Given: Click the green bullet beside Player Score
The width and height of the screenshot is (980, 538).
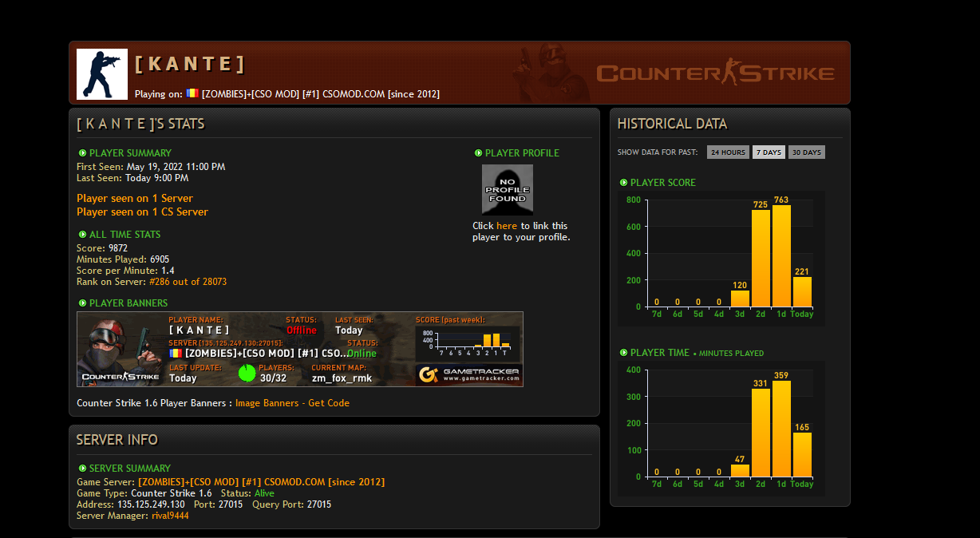Looking at the screenshot, I should [623, 183].
